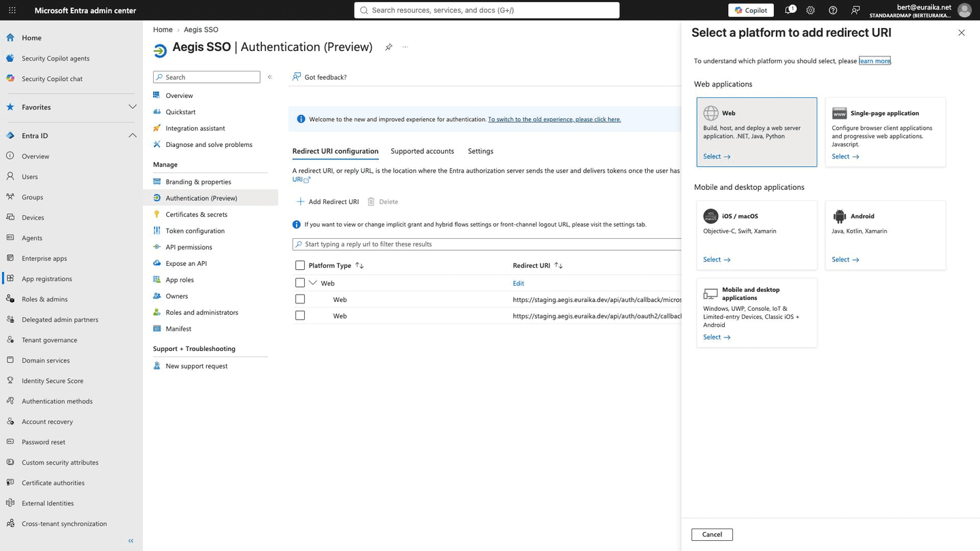Open the portal settings gear
Image resolution: width=980 pixels, height=551 pixels.
(811, 10)
